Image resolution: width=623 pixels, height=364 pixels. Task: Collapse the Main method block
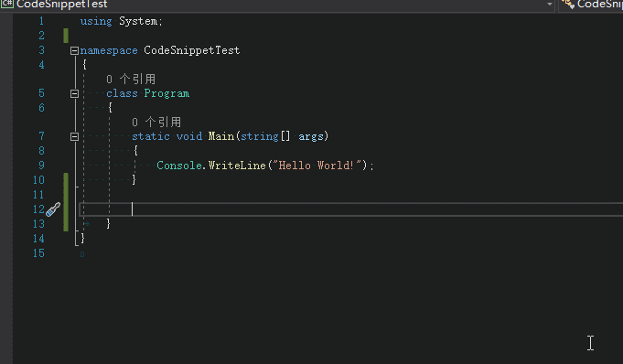(x=74, y=136)
